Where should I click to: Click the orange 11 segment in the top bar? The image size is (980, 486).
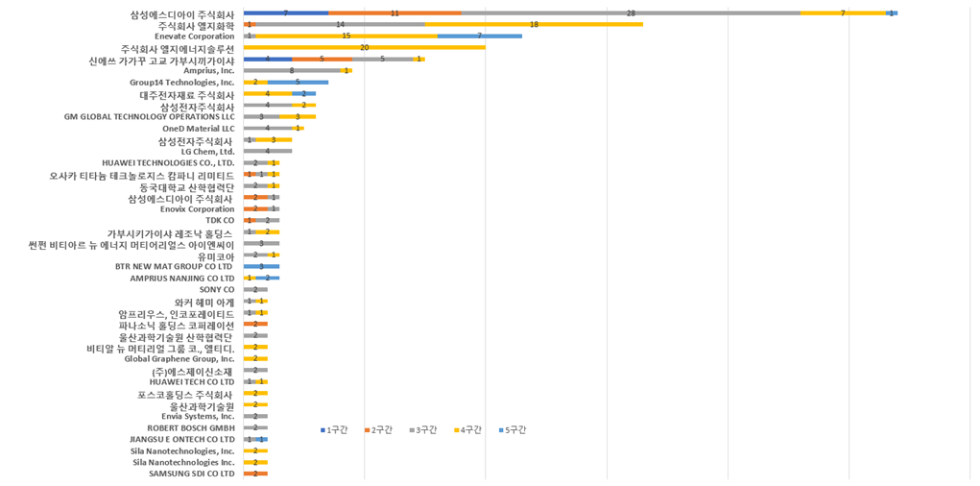coord(394,13)
